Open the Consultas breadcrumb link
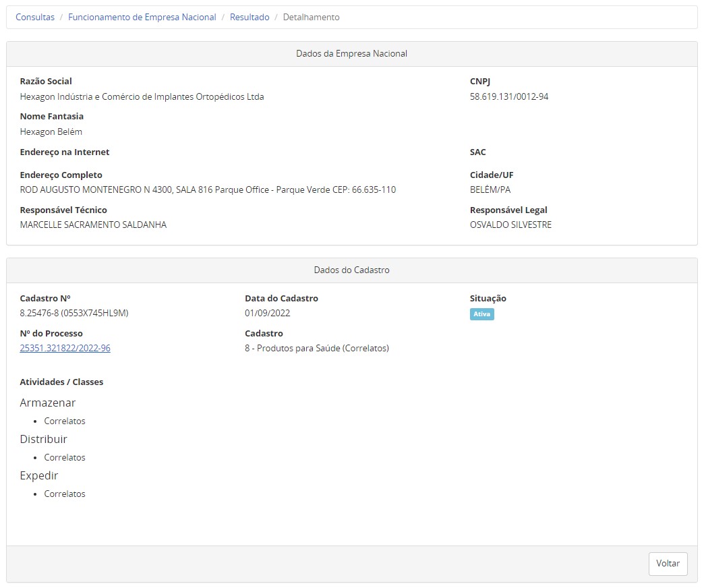 tap(35, 17)
